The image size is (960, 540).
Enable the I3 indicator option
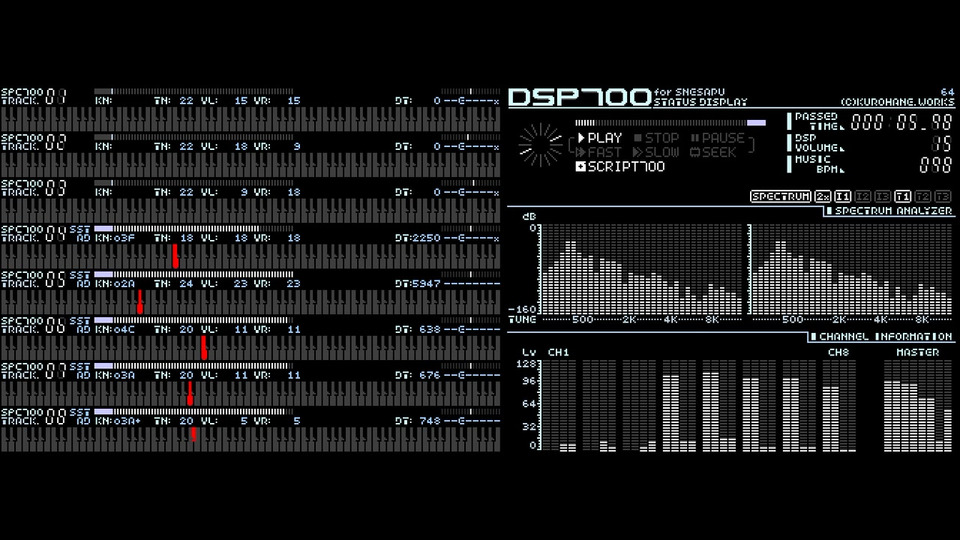(883, 197)
